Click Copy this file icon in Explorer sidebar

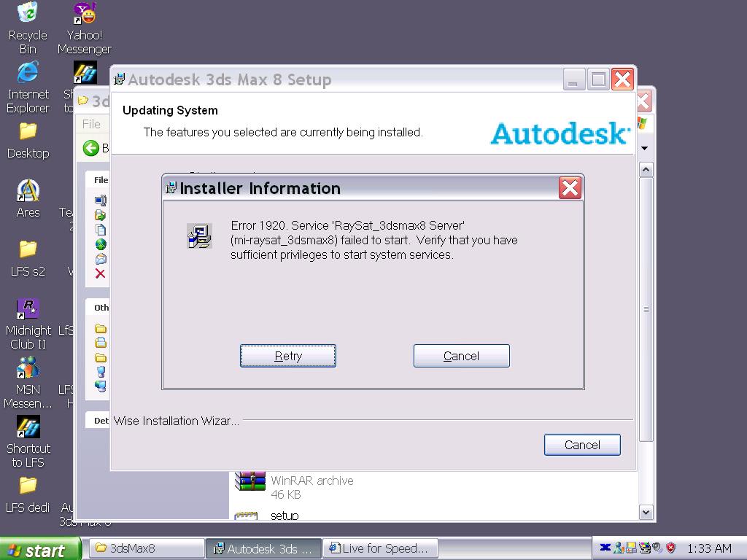100,230
